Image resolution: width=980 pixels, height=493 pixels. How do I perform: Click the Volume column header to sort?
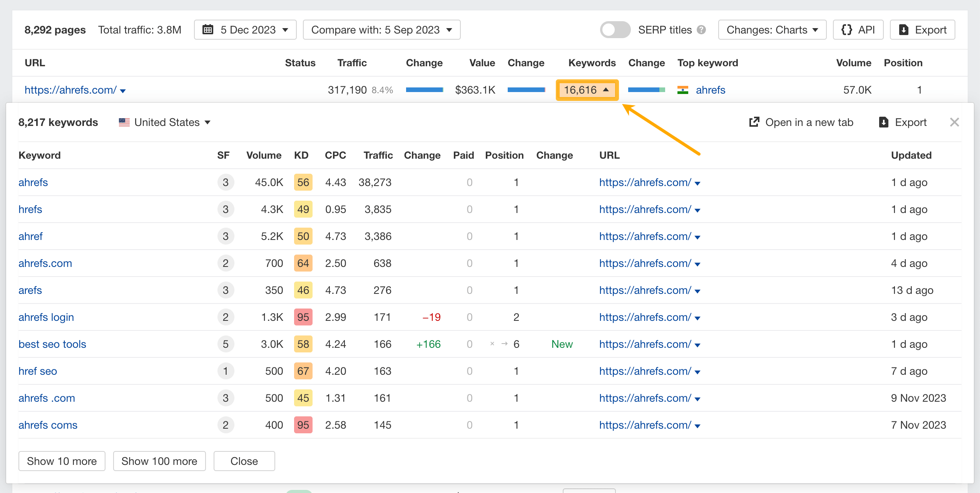tap(264, 155)
